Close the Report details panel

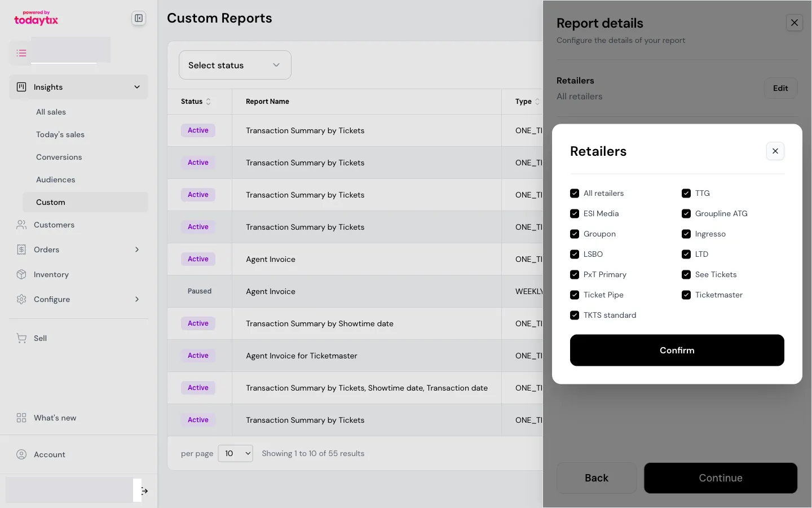click(795, 23)
